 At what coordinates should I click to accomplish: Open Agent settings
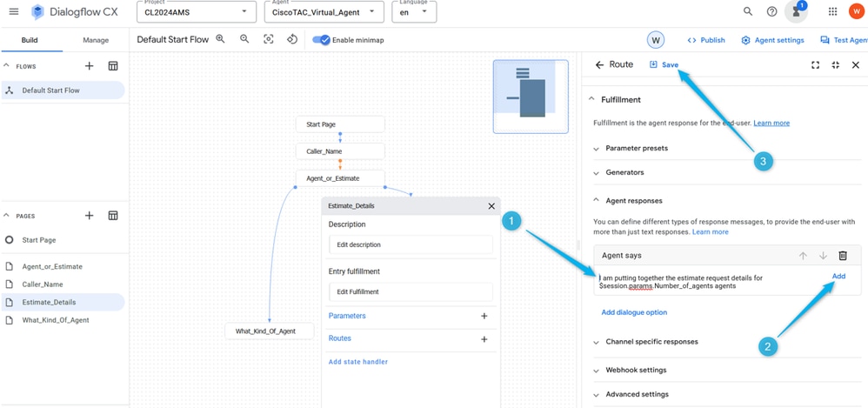point(772,40)
